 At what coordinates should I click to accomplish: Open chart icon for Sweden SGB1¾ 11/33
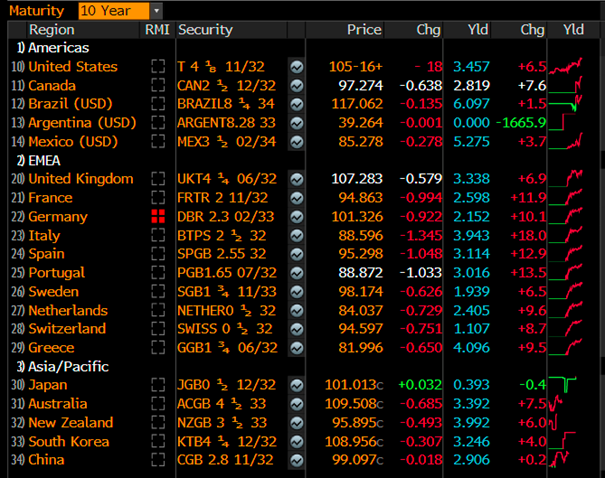point(296,292)
